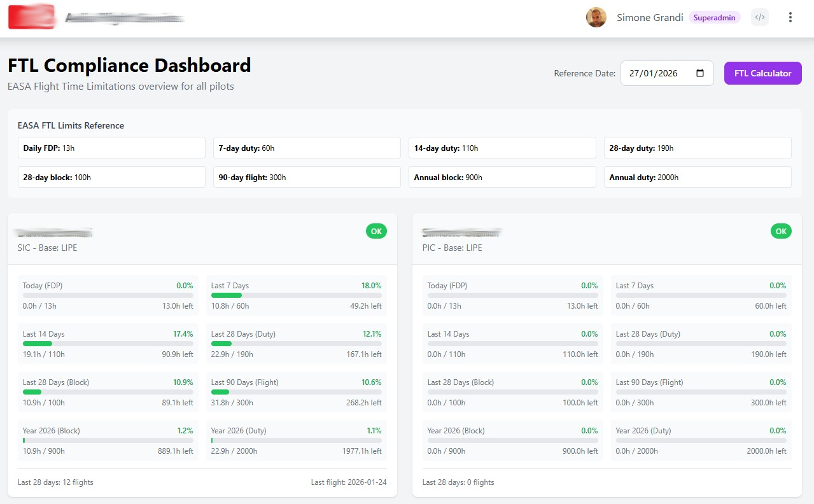
Task: Open the FTL Calculator
Action: click(762, 73)
